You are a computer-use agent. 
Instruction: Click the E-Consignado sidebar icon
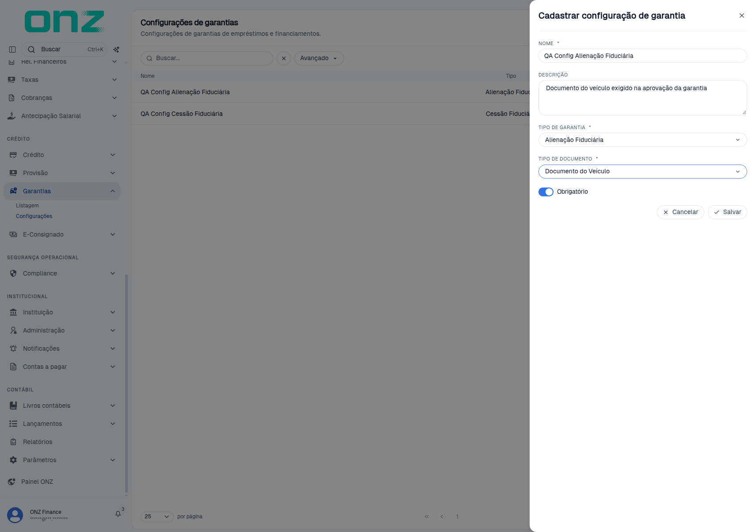13,234
